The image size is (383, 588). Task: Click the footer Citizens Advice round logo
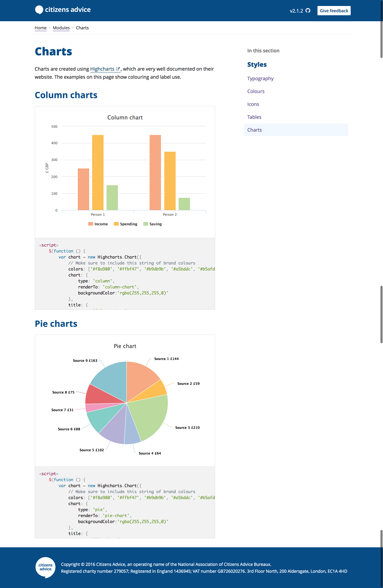coord(45,567)
